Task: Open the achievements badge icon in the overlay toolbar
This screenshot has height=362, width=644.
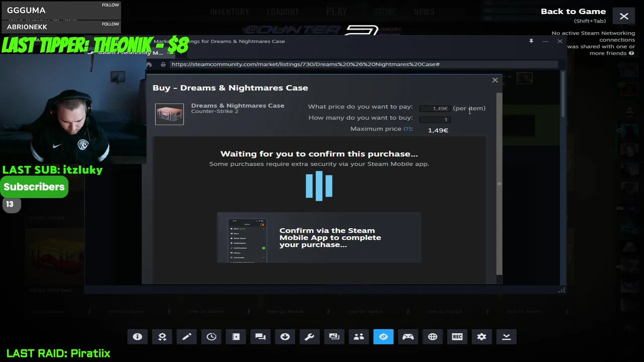Action: coord(162,337)
